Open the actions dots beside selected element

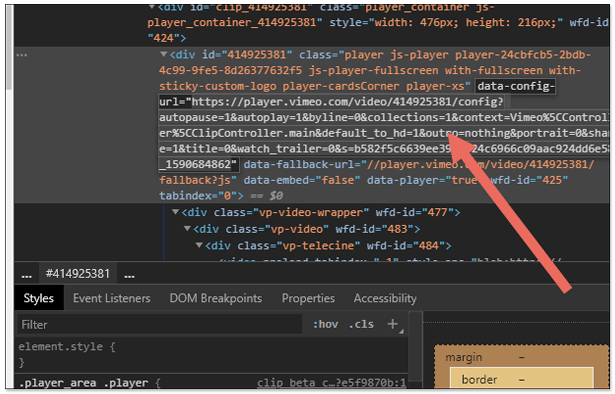coord(22,55)
